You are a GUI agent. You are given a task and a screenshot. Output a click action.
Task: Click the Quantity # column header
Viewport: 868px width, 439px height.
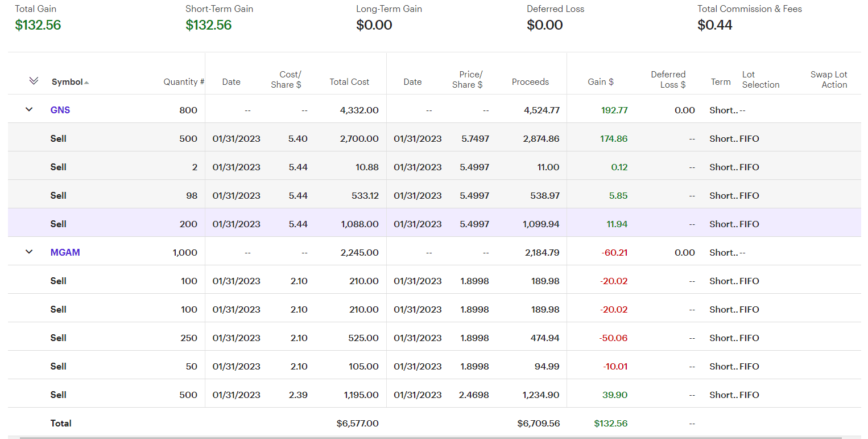(183, 82)
